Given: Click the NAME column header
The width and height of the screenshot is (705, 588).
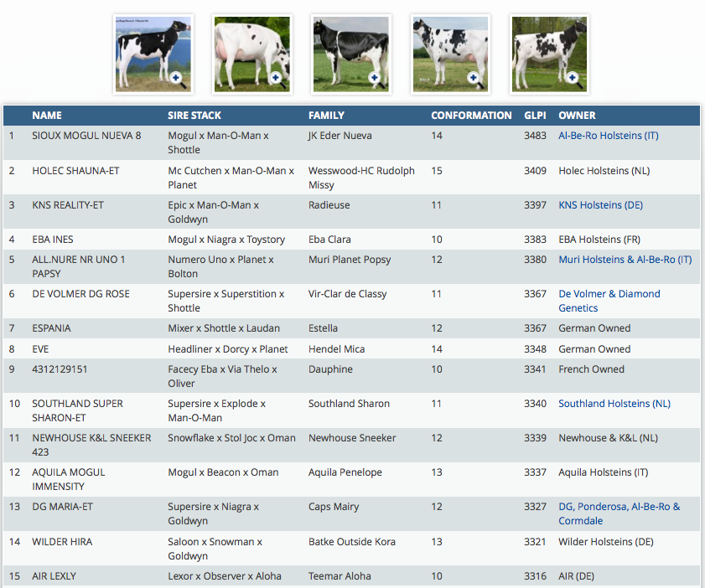Looking at the screenshot, I should click(x=47, y=116).
